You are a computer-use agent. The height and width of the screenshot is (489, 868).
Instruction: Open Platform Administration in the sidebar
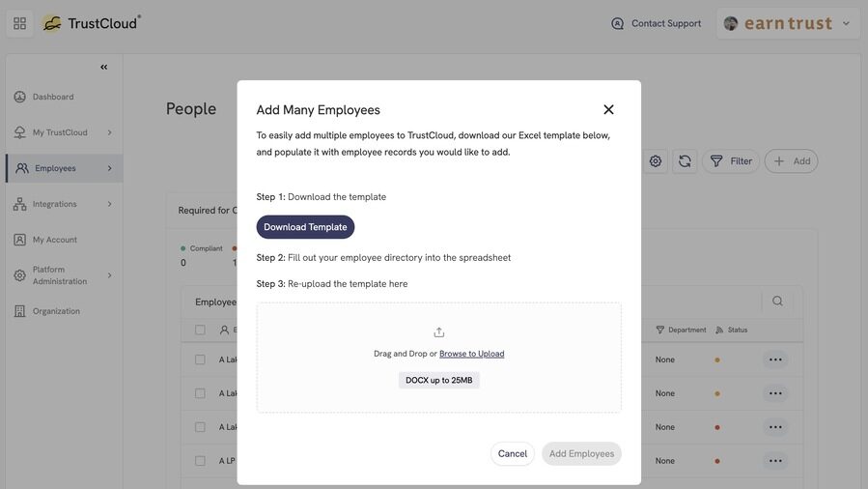(x=60, y=275)
